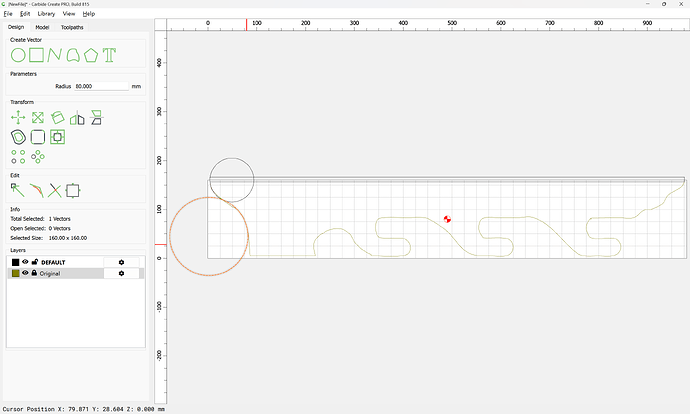Open the Library menu
The height and width of the screenshot is (414, 690).
pyautogui.click(x=46, y=14)
